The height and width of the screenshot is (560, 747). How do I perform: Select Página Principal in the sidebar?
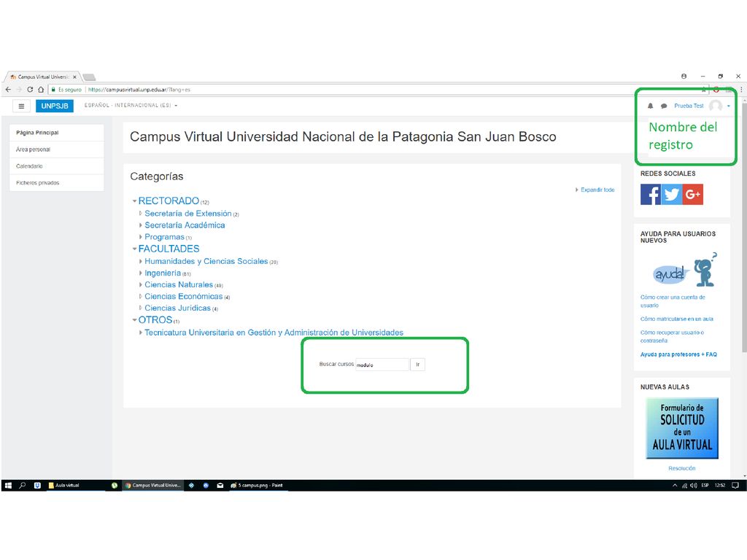(x=57, y=133)
